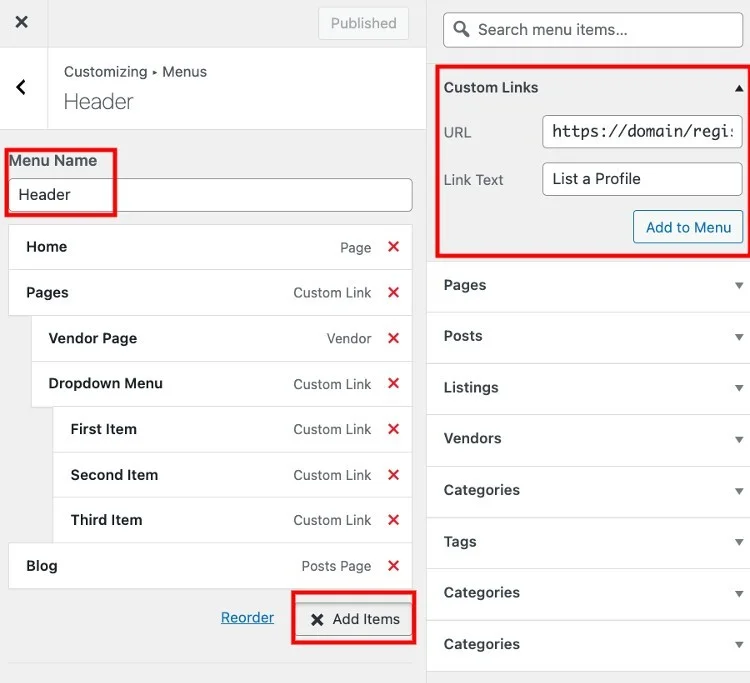750x683 pixels.
Task: Collapse the Custom Links section arrow
Action: click(x=739, y=88)
